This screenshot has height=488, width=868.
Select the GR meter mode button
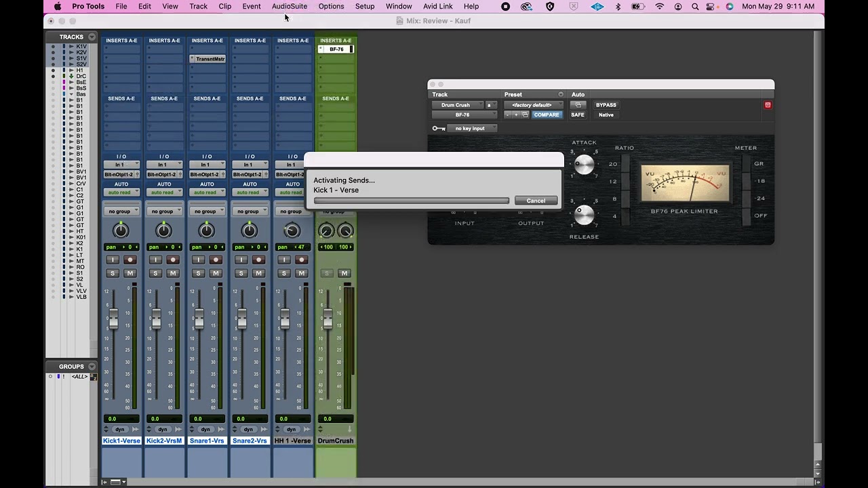747,163
